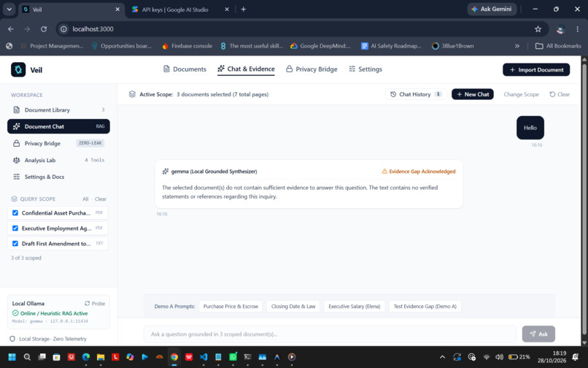588x368 pixels.
Task: Click the page vertical scrollbar
Action: click(x=584, y=201)
